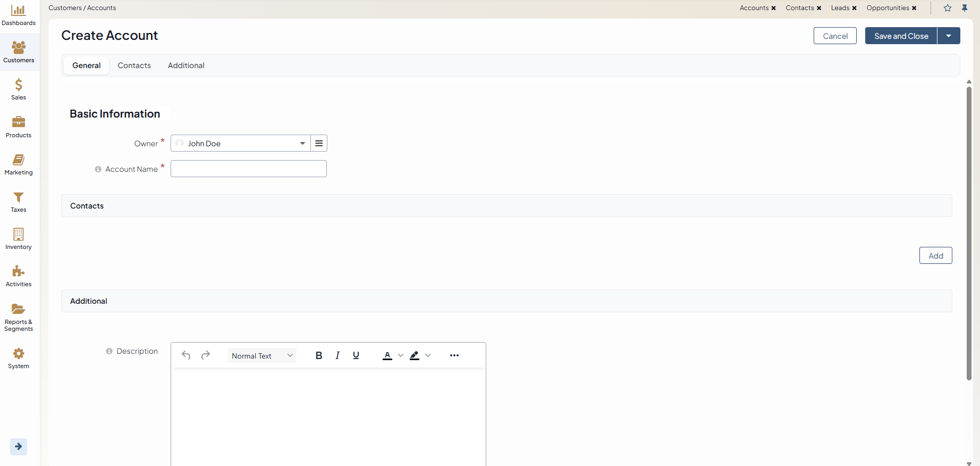The height and width of the screenshot is (466, 980).
Task: Switch to the Additional tab
Action: coord(186,65)
